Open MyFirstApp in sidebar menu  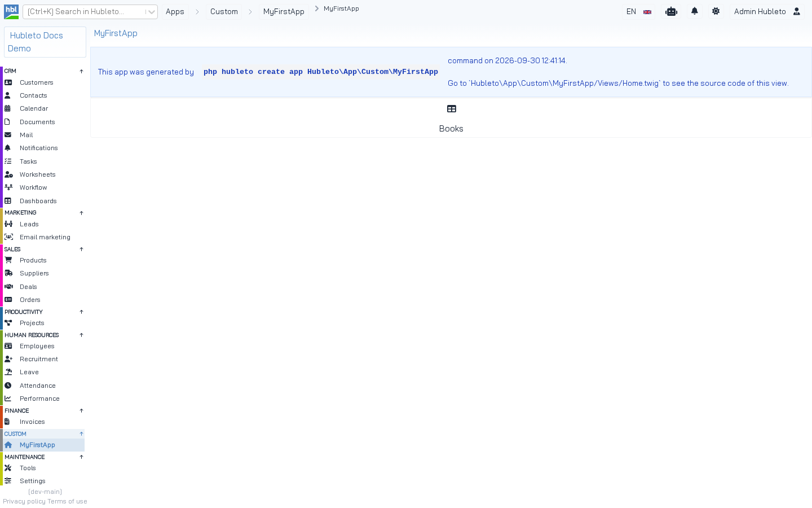[43, 445]
